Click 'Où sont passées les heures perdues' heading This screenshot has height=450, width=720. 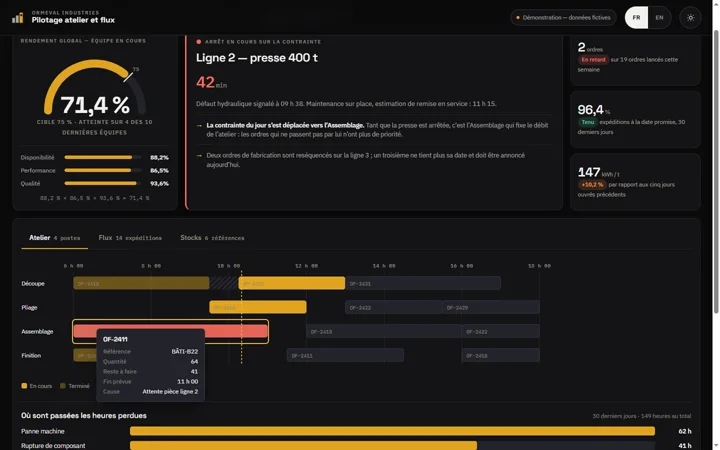pyautogui.click(x=84, y=416)
